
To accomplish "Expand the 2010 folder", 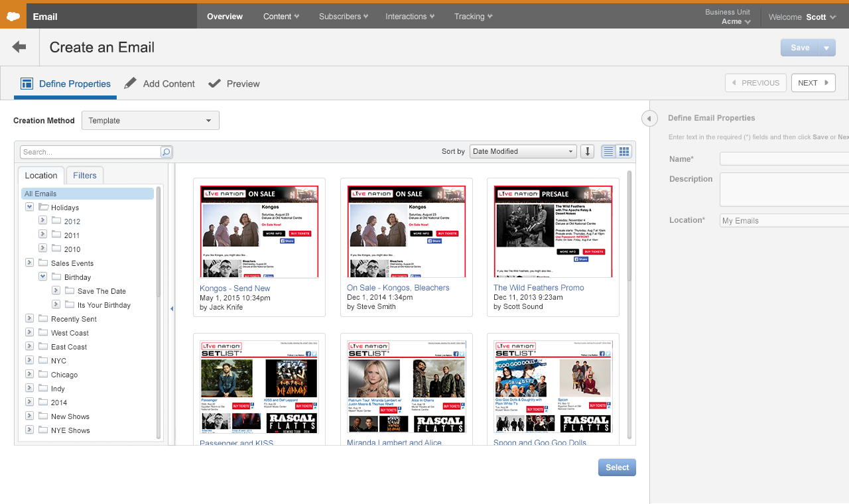I will pyautogui.click(x=42, y=249).
